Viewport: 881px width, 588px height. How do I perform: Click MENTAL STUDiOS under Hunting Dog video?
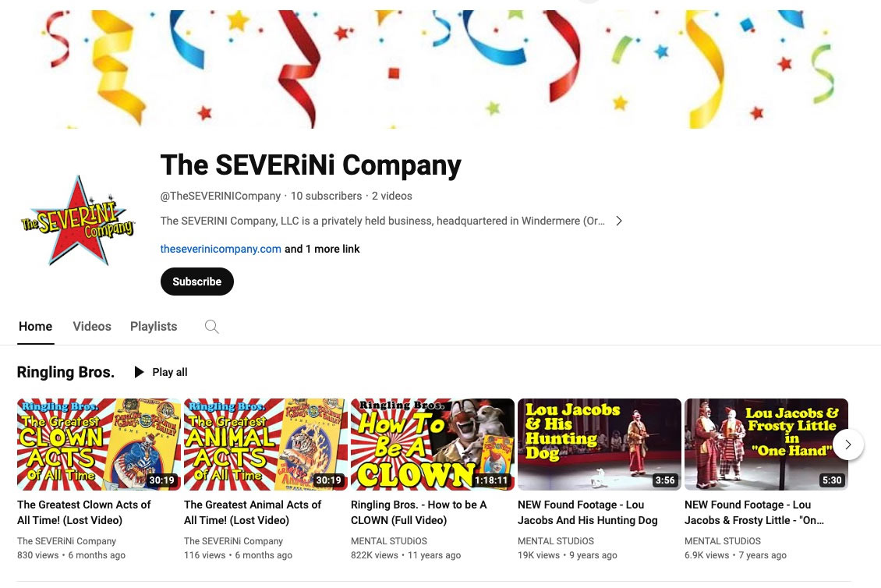(556, 540)
